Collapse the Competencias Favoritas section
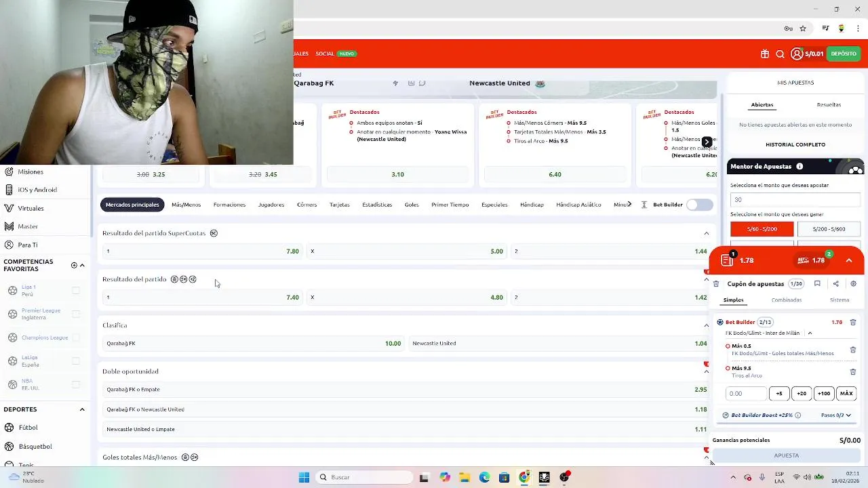The width and height of the screenshot is (868, 488). coord(82,265)
